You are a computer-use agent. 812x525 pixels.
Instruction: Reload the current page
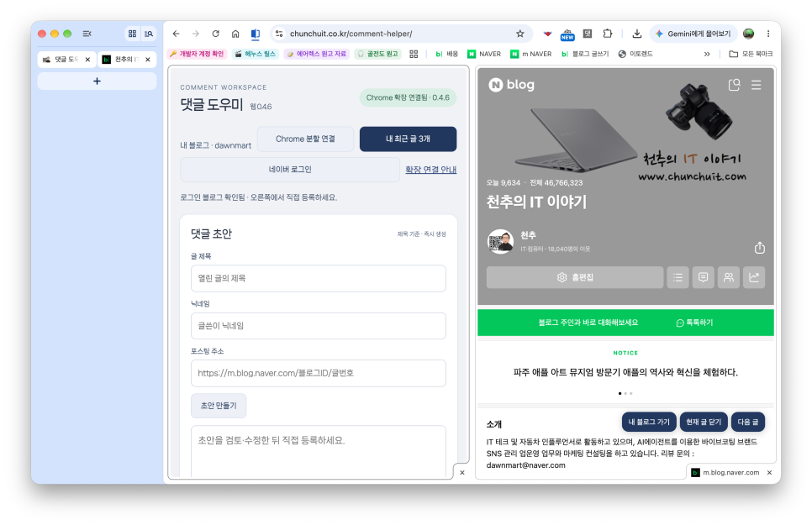215,34
